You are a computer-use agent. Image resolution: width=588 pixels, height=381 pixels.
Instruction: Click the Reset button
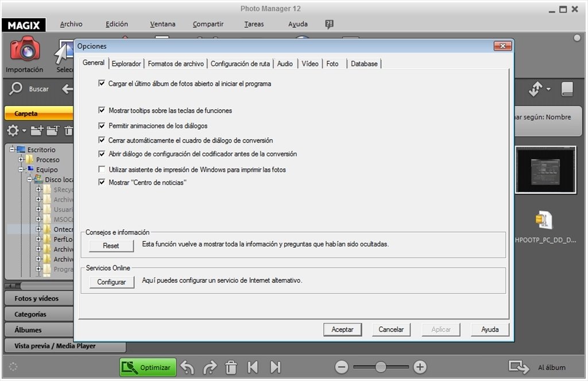111,246
